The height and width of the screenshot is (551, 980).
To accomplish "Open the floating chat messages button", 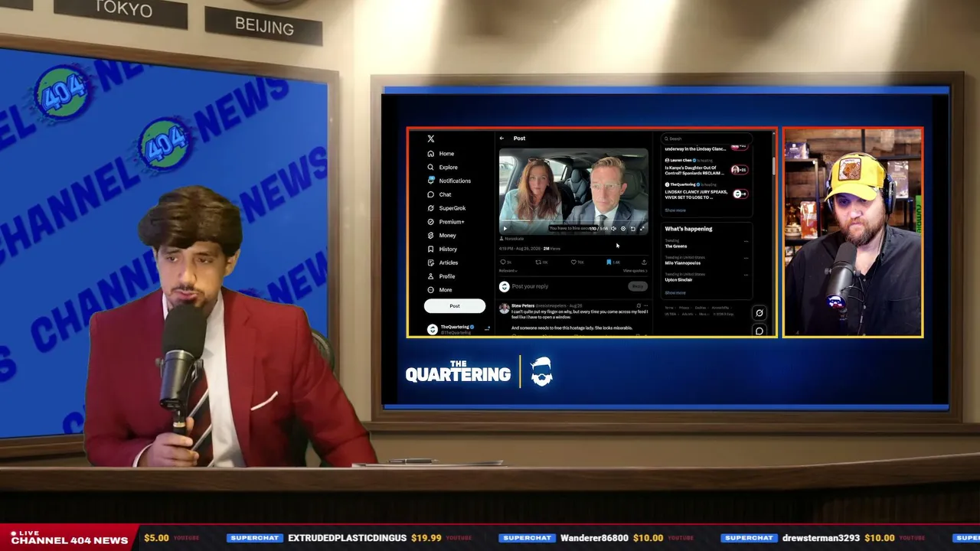I will [759, 331].
